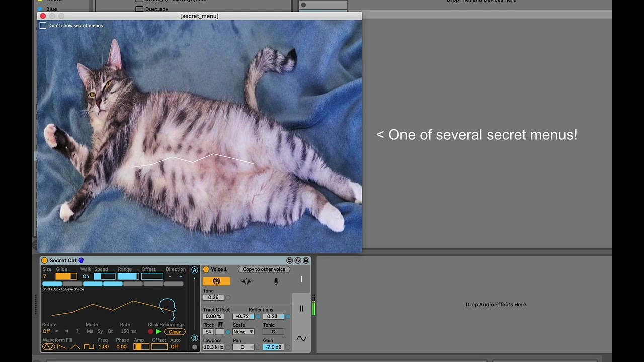Screen dimensions: 644x362
Task: Click the Gain -7.0 dB field
Action: tap(273, 347)
